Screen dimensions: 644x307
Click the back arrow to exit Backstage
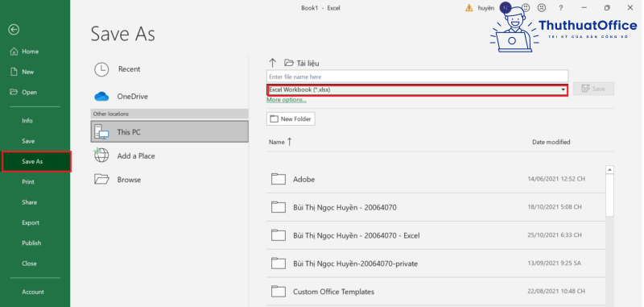click(x=14, y=29)
